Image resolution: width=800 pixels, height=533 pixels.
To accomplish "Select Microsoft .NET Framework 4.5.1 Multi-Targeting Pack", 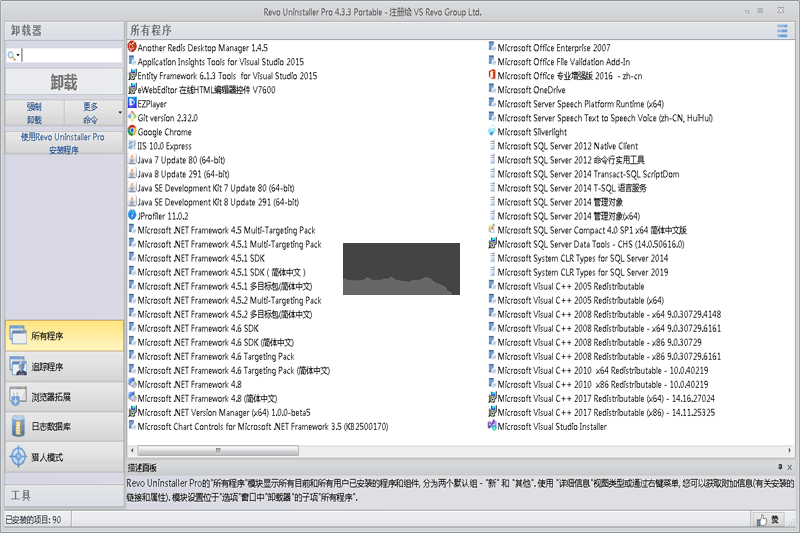I will [x=229, y=243].
